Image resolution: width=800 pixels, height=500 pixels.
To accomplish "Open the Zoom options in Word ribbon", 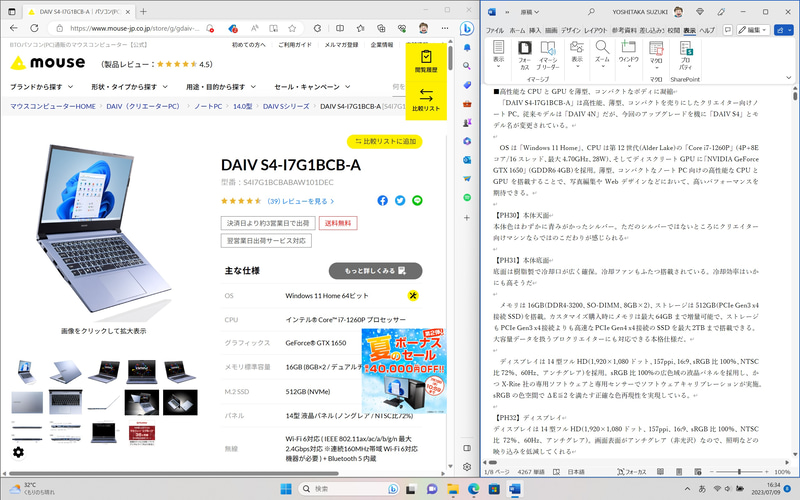I will click(x=602, y=52).
